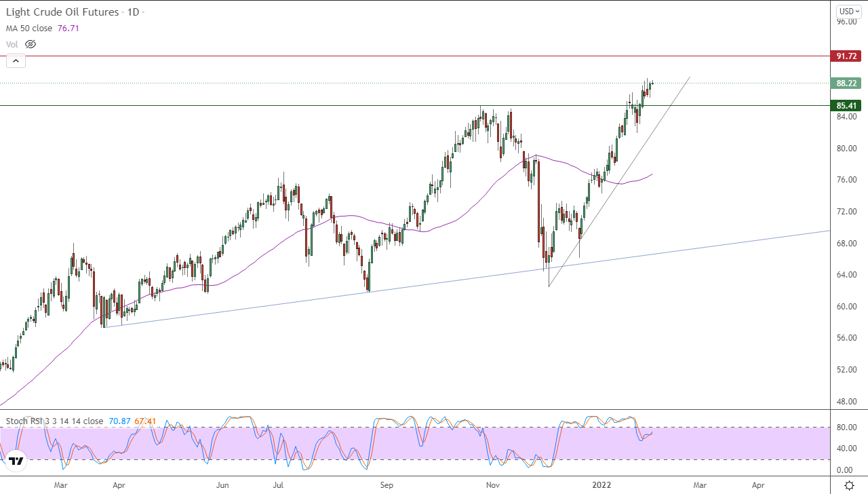Click the 68.00 price axis tick
This screenshot has height=494, width=868.
[846, 243]
